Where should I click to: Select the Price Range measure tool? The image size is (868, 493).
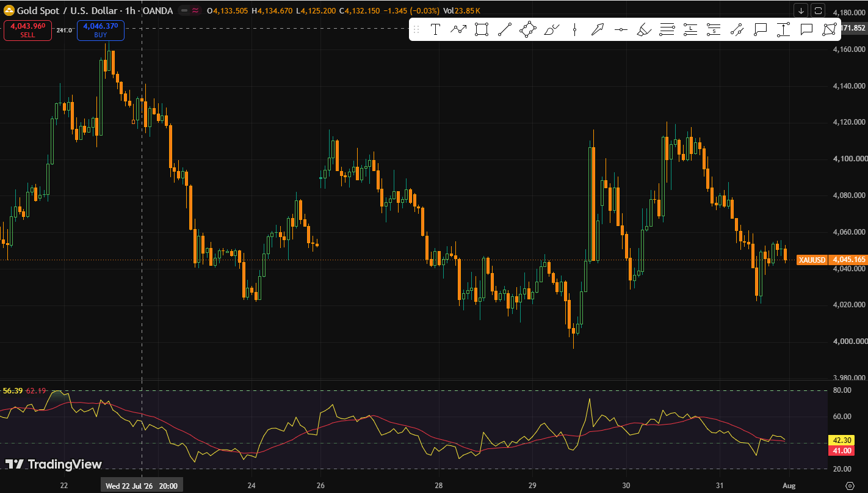[x=783, y=29]
